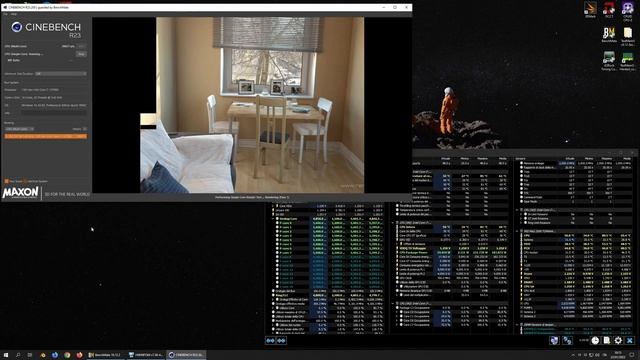Open Task View on the taskbar
Image resolution: width=640 pixels, height=360 pixels.
tap(30, 355)
